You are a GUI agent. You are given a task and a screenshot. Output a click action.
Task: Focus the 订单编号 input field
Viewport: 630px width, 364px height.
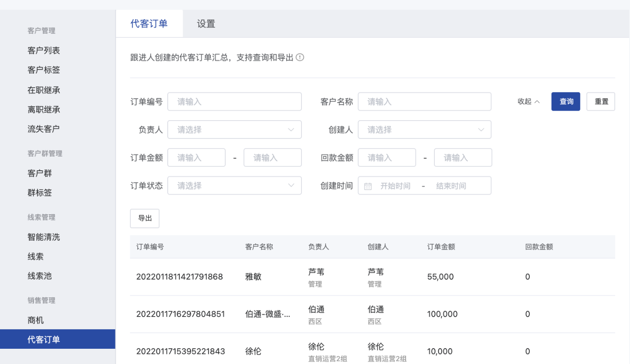[x=234, y=101]
